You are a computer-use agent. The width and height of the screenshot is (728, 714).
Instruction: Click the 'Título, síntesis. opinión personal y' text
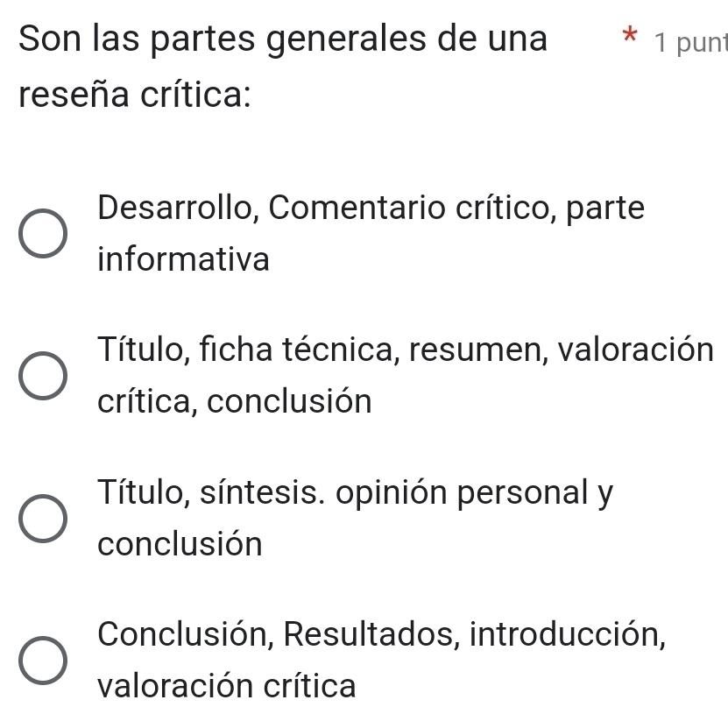(355, 493)
